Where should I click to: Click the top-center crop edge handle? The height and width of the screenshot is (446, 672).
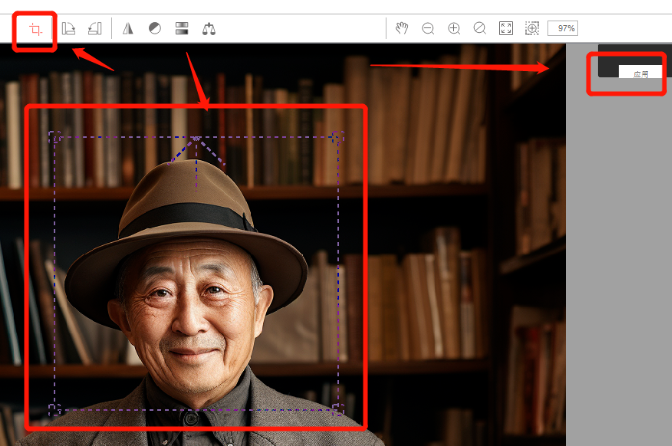pyautogui.click(x=197, y=138)
